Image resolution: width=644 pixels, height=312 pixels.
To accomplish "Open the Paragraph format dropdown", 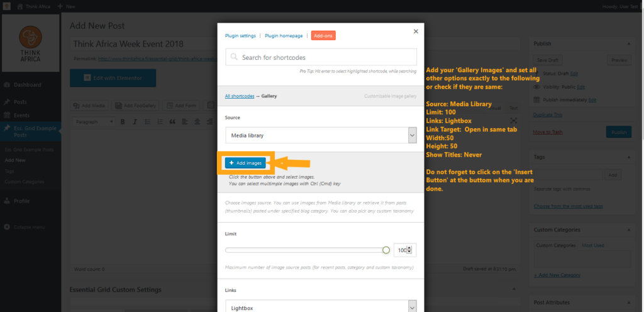I will 94,122.
